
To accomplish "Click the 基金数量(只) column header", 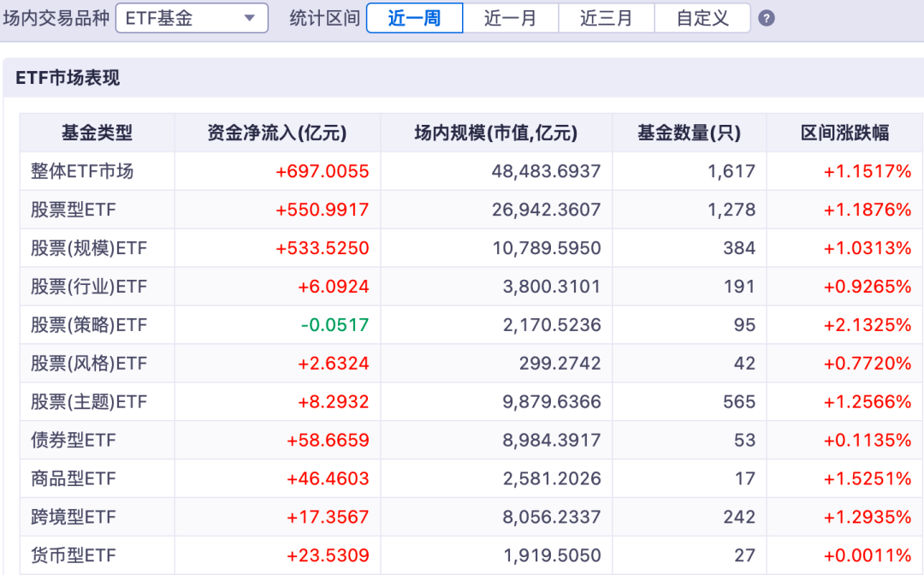I will pyautogui.click(x=689, y=133).
